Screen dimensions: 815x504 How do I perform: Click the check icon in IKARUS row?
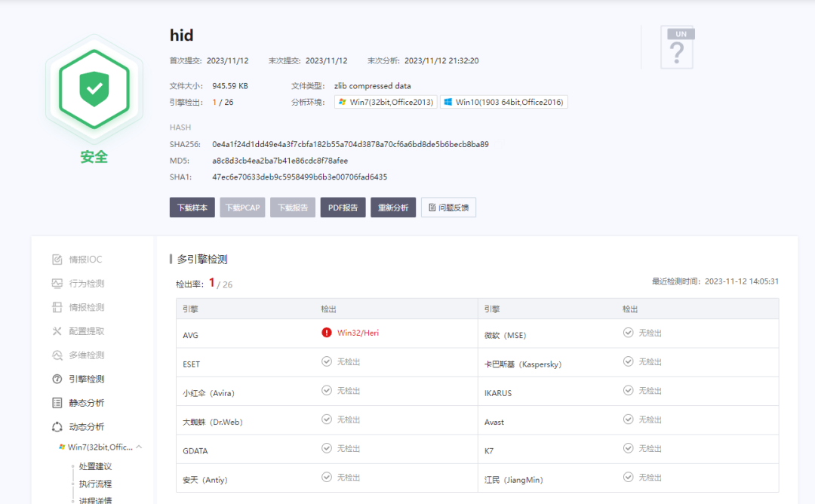coord(629,390)
